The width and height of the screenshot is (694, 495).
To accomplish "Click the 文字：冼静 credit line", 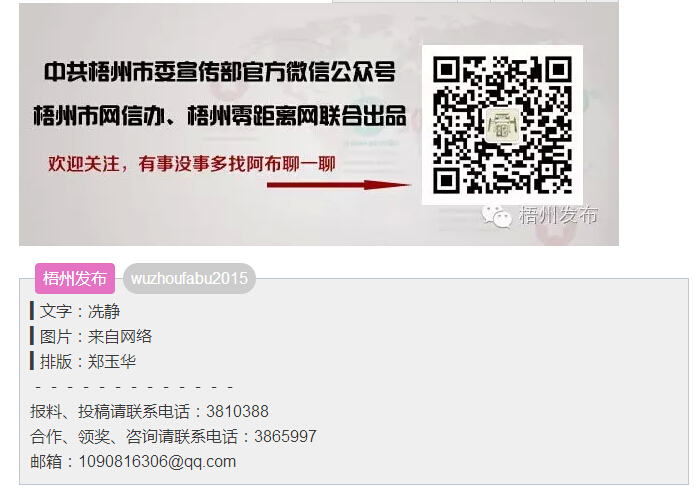I will coord(80,311).
